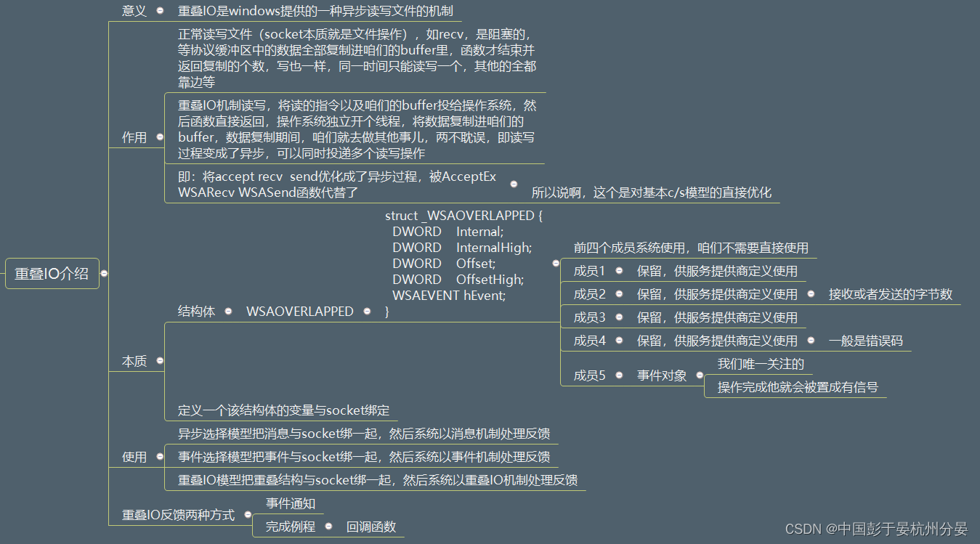Collapse the 重叠IO反馈两种方式 branch toggle
Screen dimensions: 980x544
[248, 515]
